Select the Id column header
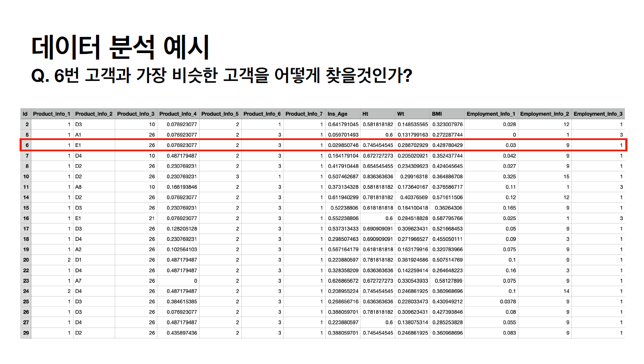The image size is (644, 364). [x=25, y=114]
